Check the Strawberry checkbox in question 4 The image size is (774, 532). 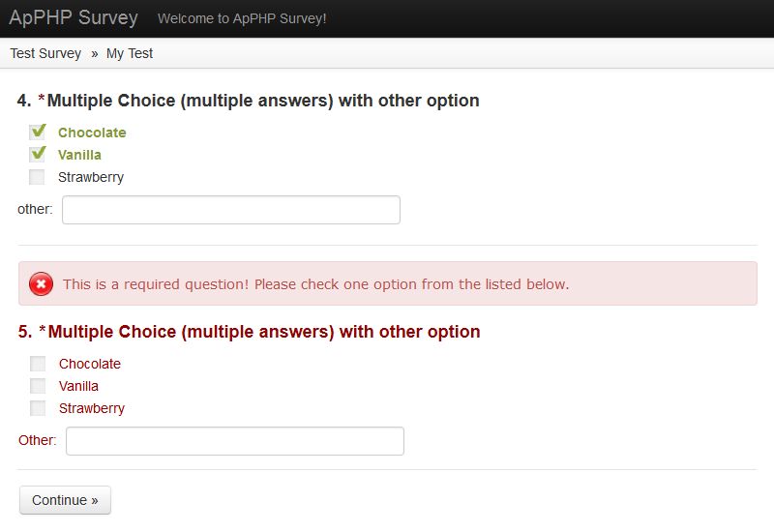coord(38,177)
